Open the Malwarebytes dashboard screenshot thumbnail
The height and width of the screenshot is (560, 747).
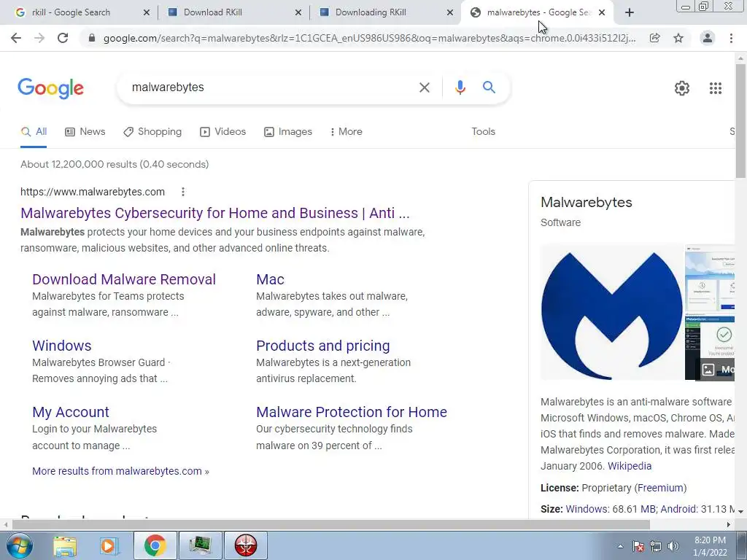pos(710,348)
